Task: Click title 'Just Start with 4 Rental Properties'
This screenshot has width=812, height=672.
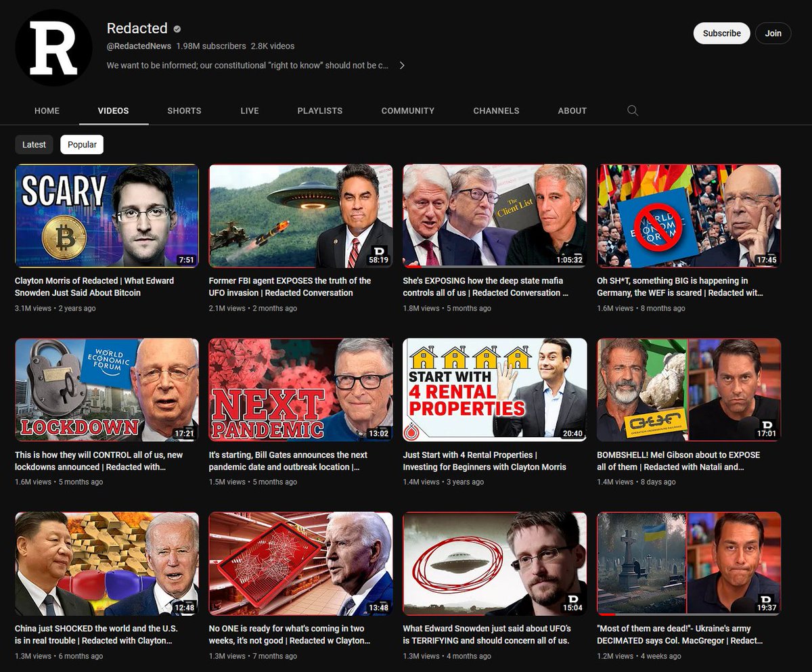Action: pos(484,461)
